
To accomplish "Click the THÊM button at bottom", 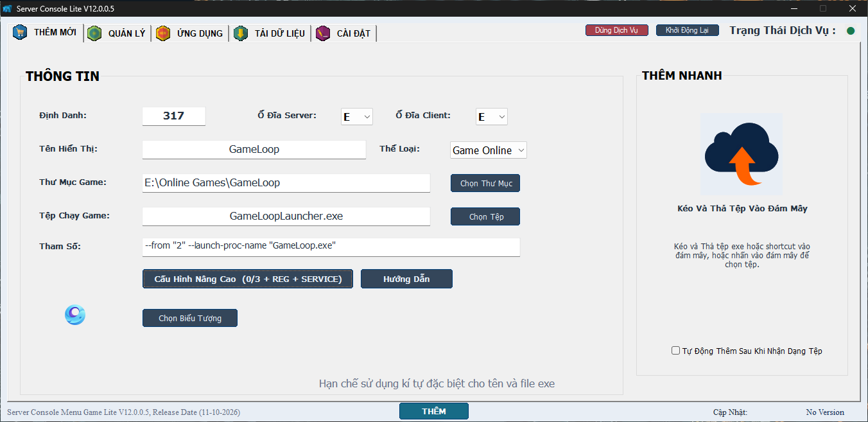I will [x=434, y=411].
